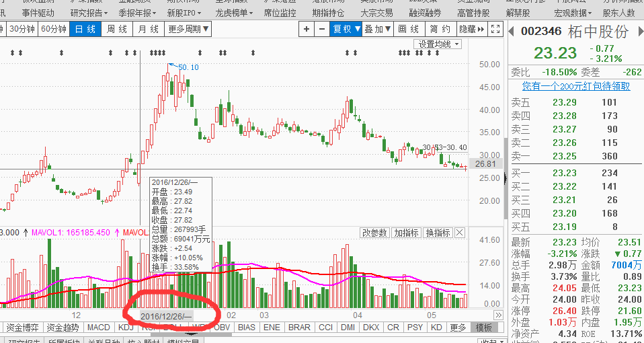
Task: Go to next stock with right arrow
Action: click(x=641, y=31)
